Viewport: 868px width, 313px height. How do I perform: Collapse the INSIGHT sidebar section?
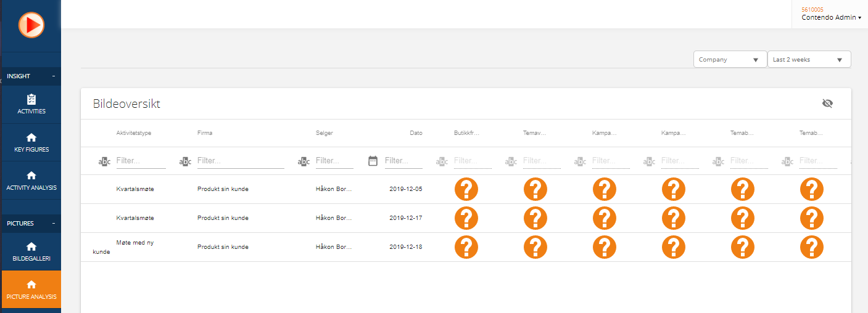(x=53, y=76)
